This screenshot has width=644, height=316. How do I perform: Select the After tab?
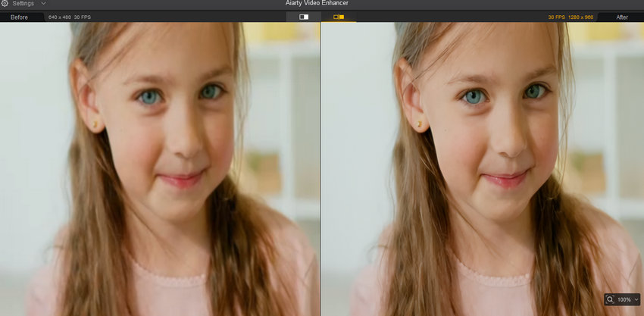(622, 17)
